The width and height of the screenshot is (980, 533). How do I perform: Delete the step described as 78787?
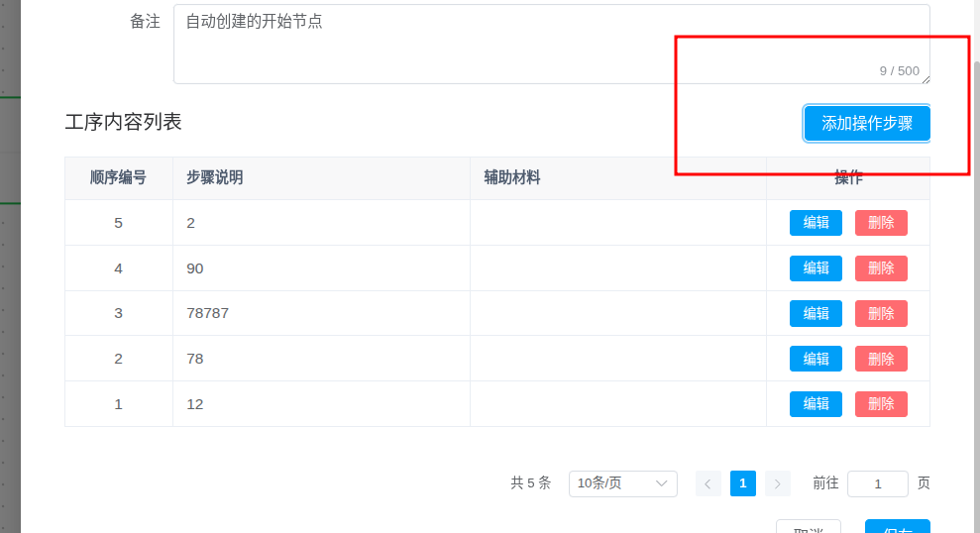point(881,314)
